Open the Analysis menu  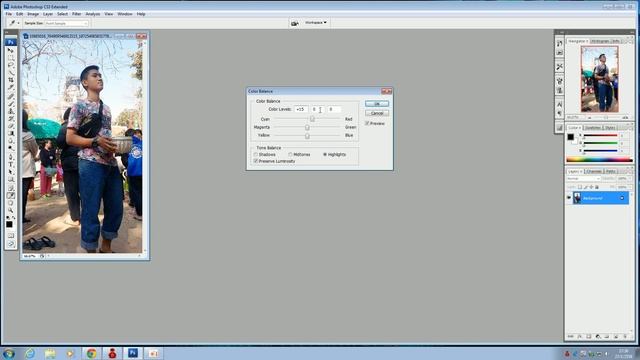click(x=93, y=14)
